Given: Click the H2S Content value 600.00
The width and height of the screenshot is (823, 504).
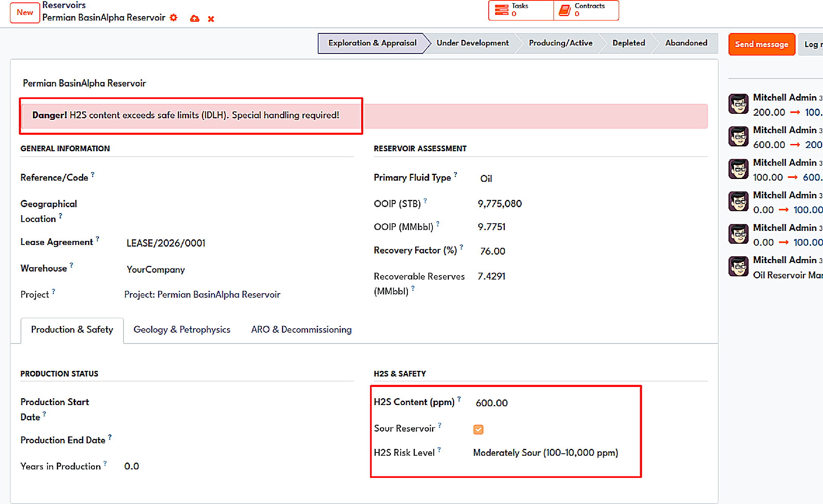Looking at the screenshot, I should 492,403.
